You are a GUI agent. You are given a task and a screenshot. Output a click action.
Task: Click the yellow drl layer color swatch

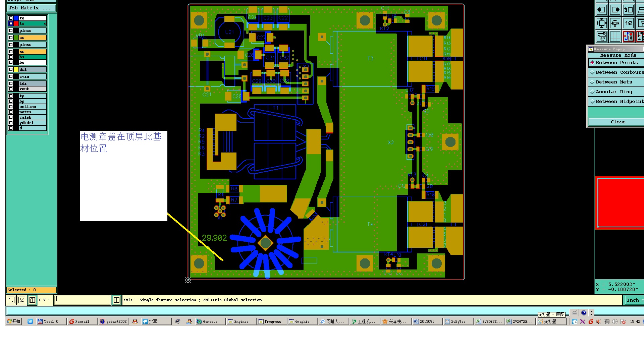tap(16, 69)
